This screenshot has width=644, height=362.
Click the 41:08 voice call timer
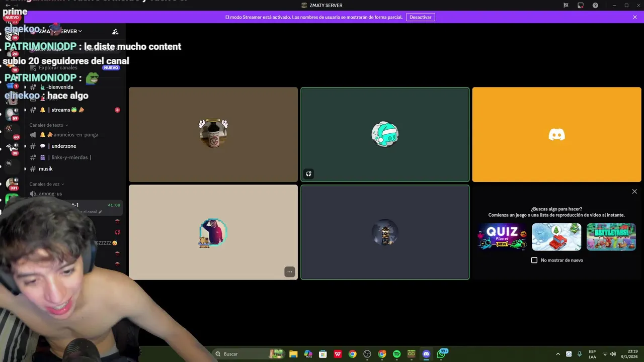point(114,205)
